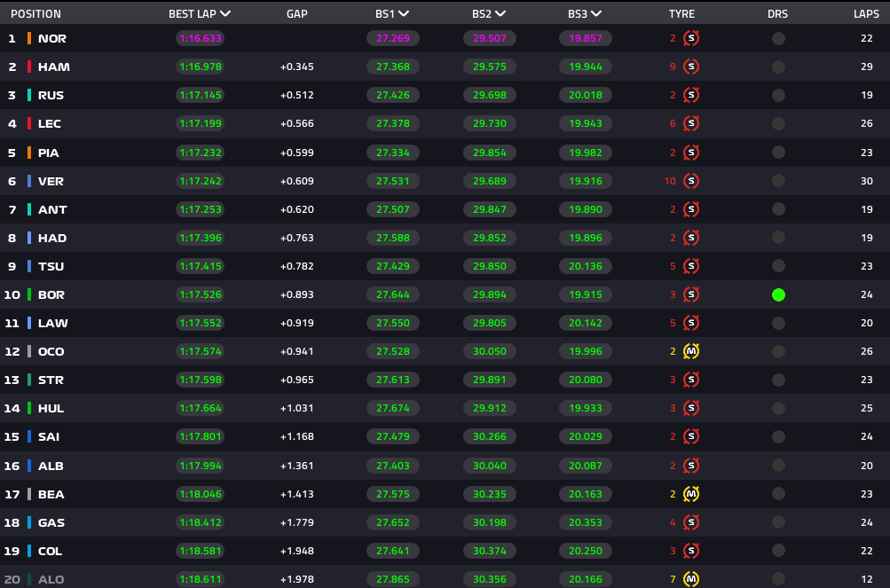This screenshot has height=588, width=890.
Task: Click Hamilton's soft tyre icon
Action: tap(691, 67)
